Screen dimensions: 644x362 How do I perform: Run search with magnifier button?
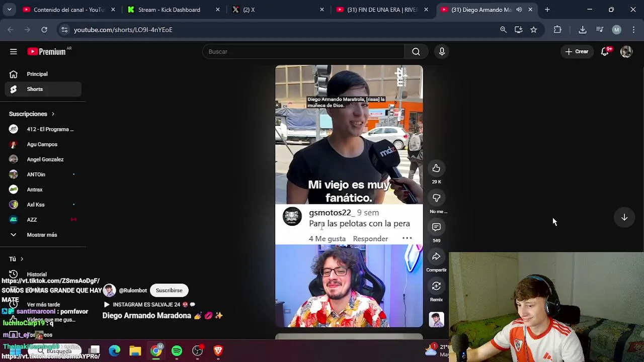pyautogui.click(x=416, y=51)
